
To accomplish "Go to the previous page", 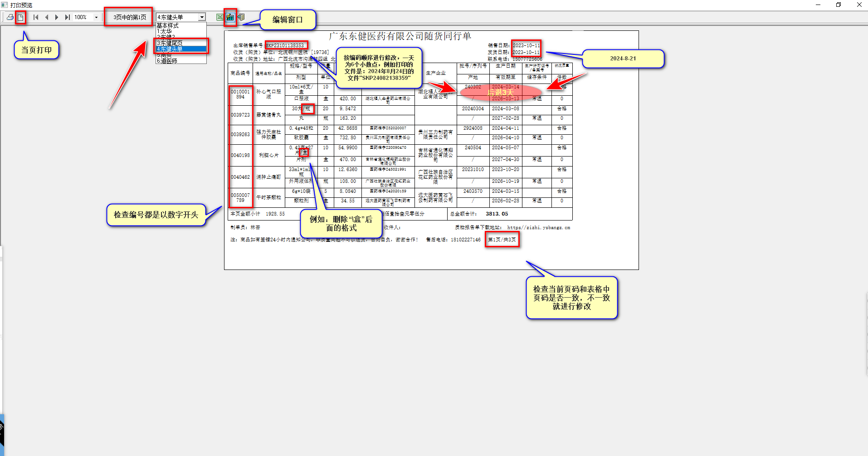I will [x=46, y=17].
